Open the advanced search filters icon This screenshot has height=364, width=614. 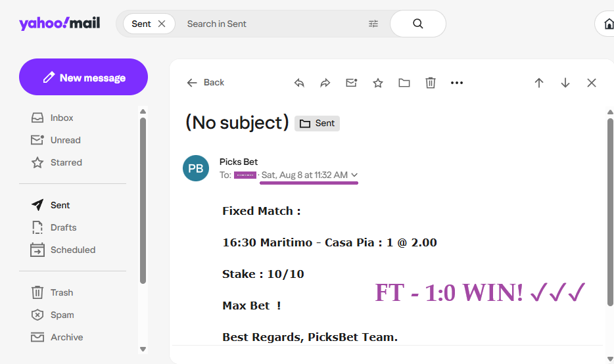(373, 24)
